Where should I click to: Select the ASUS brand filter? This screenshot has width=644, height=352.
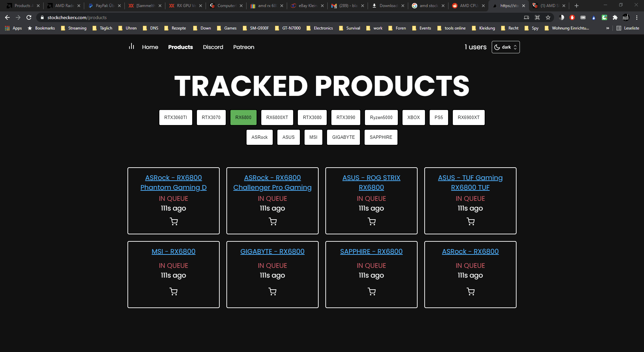click(x=288, y=137)
